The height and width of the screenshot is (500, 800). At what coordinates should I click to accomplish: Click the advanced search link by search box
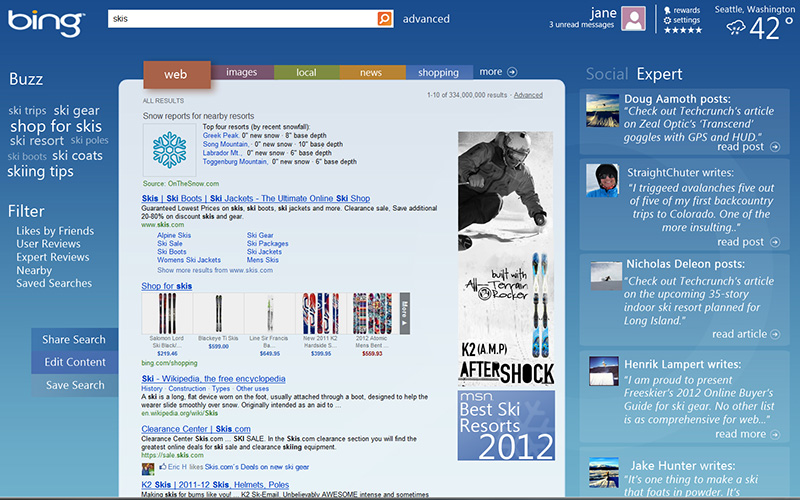[x=426, y=19]
